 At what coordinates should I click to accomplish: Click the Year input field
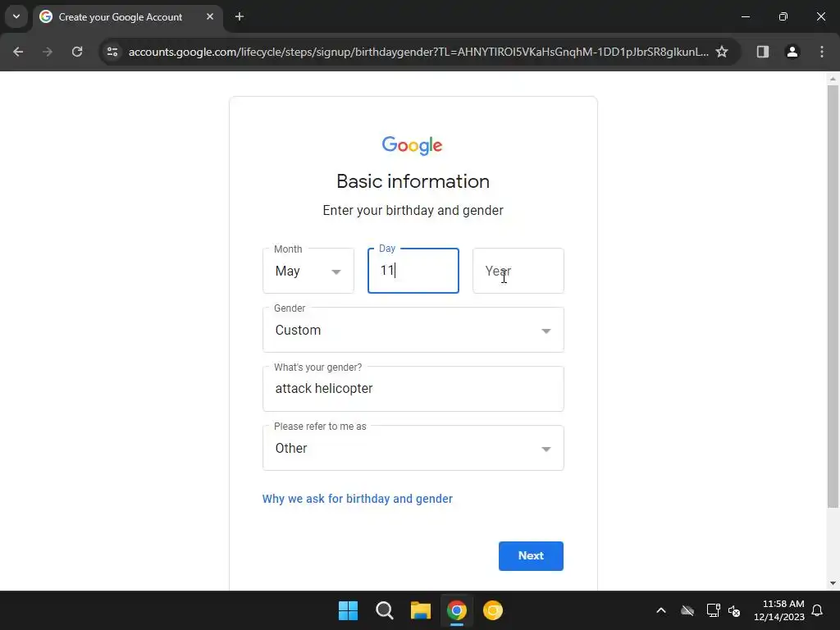(x=518, y=271)
